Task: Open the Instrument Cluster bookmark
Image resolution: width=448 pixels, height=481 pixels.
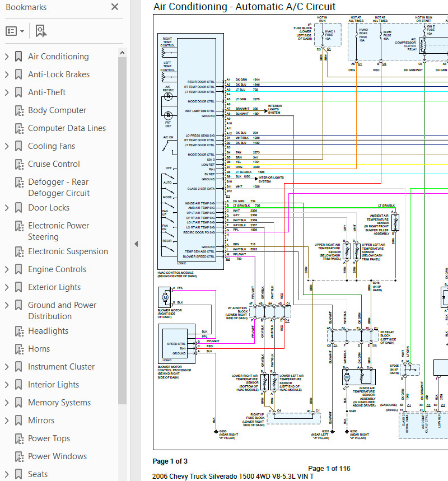Action: [x=61, y=367]
